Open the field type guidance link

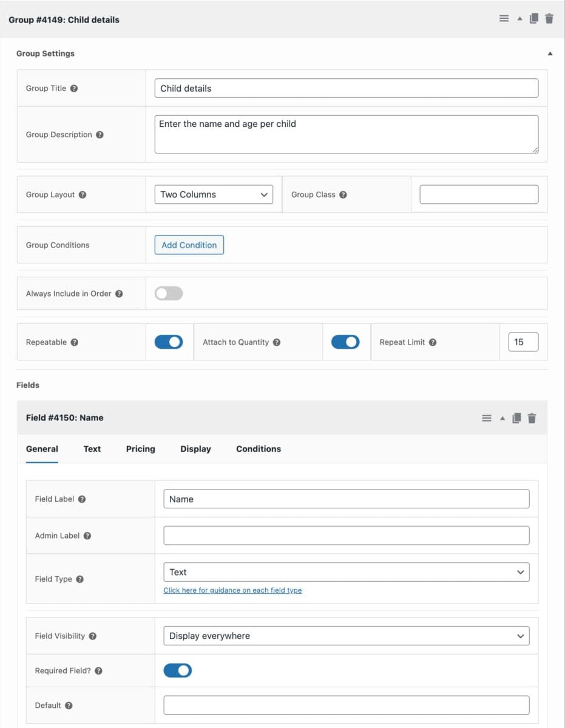[x=232, y=590]
